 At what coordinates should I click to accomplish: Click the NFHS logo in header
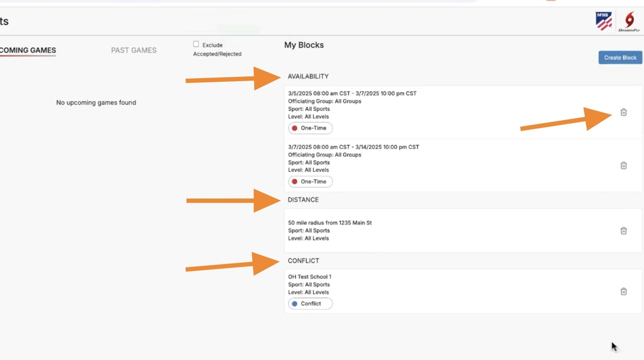603,22
